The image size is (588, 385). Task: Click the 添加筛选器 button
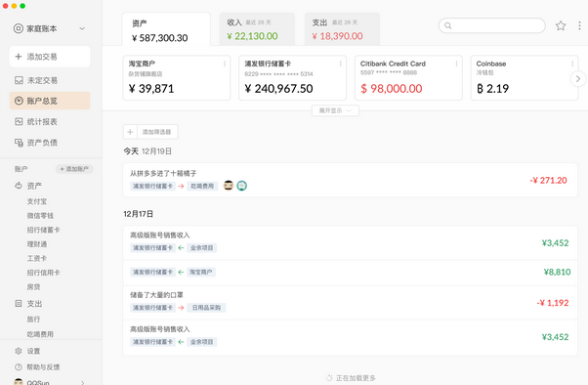156,132
